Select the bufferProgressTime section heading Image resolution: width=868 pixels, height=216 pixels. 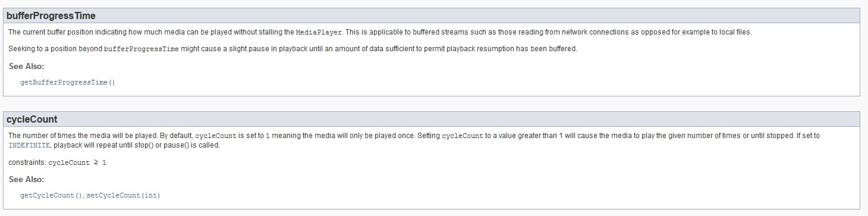click(x=51, y=16)
